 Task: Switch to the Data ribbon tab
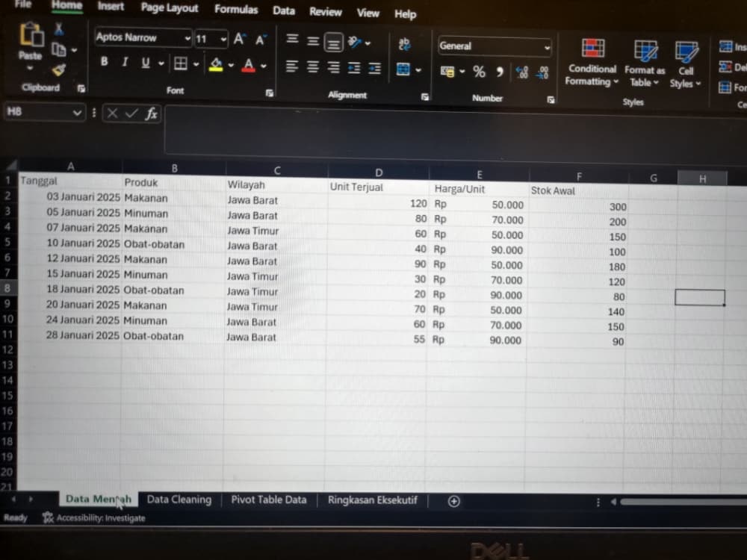click(x=283, y=10)
